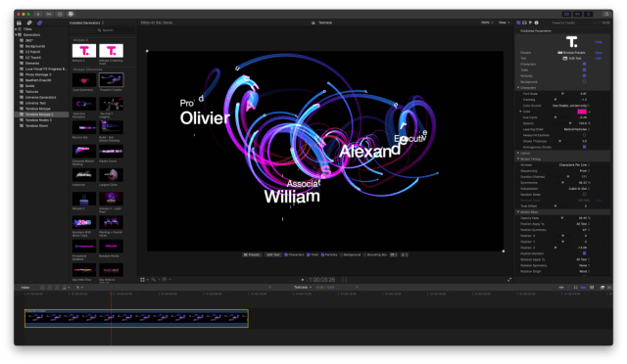627x364 pixels.
Task: Click the background tasks toolbar icon
Action: tap(60, 14)
